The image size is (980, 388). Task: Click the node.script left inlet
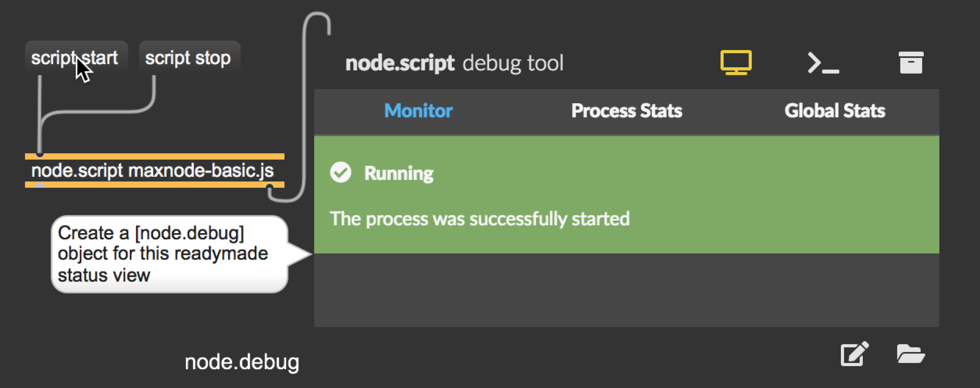[x=40, y=155]
